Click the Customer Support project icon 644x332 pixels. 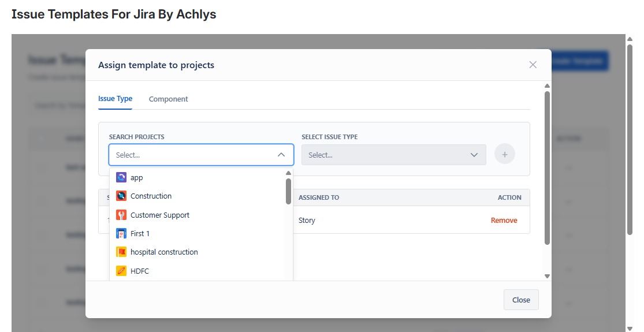(x=121, y=215)
